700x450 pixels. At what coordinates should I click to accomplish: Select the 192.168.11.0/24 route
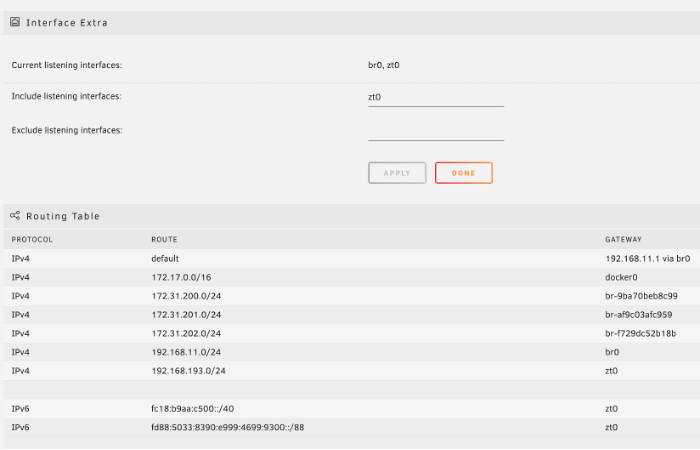point(186,353)
